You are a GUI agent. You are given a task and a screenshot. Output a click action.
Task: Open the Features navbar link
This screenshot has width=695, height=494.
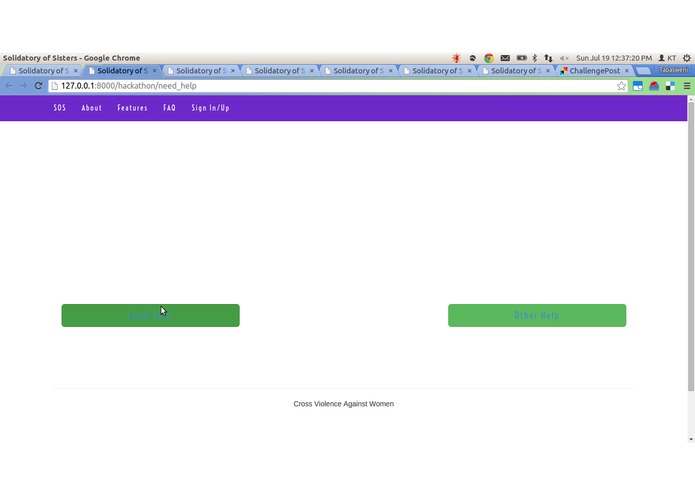(132, 108)
